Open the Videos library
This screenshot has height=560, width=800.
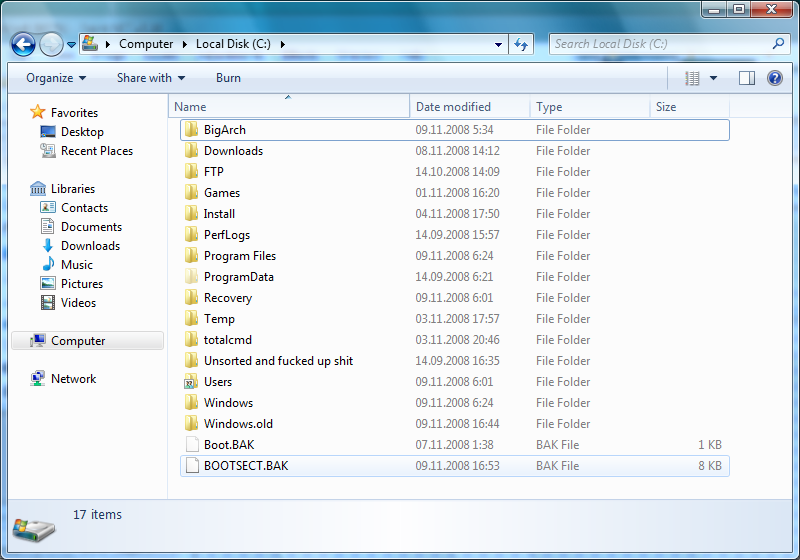(79, 303)
